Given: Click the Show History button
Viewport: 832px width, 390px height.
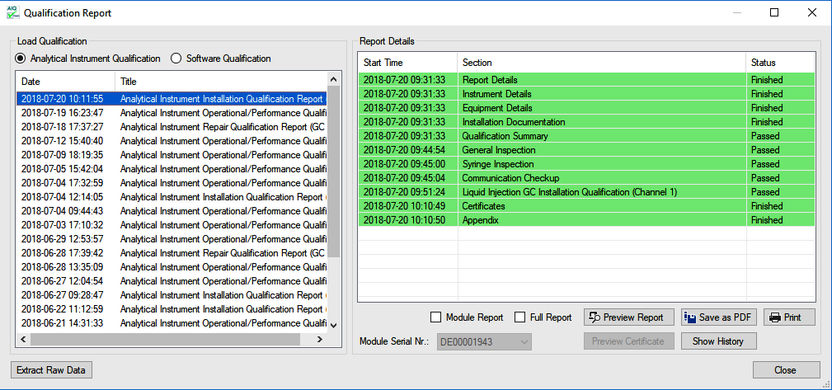Looking at the screenshot, I should [718, 341].
